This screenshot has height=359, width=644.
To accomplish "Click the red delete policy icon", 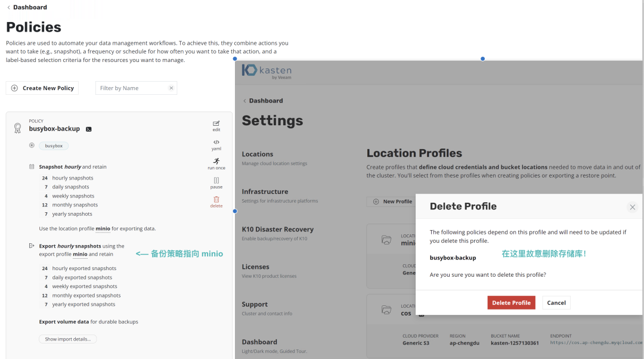I will 216,202.
